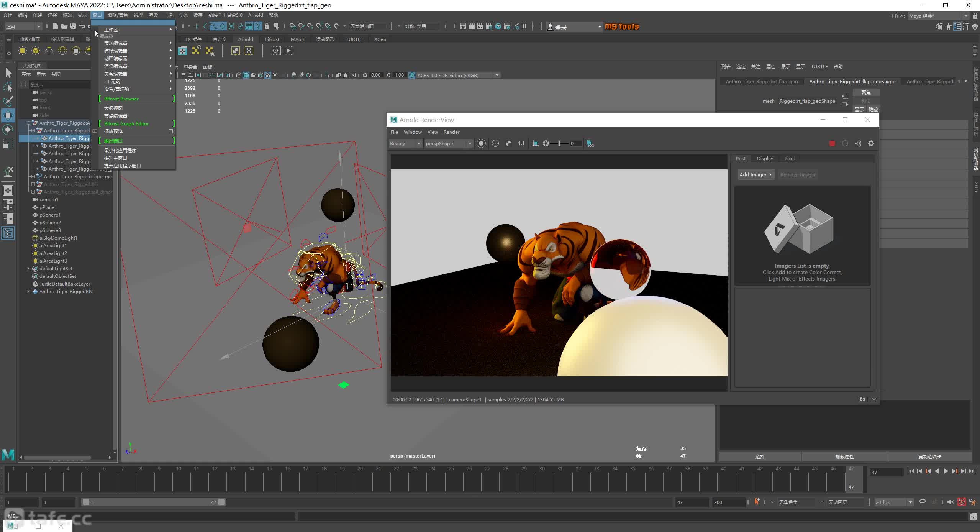Create an Arnold skydome light from shelf
Image resolution: width=980 pixels, height=532 pixels.
(62, 51)
